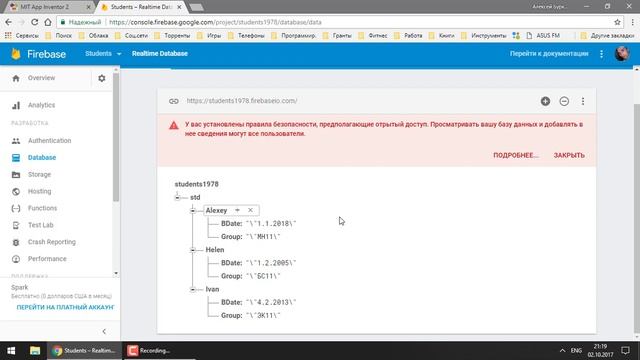Collapse the Alexey tree node
This screenshot has height=360, width=640.
(x=193, y=211)
